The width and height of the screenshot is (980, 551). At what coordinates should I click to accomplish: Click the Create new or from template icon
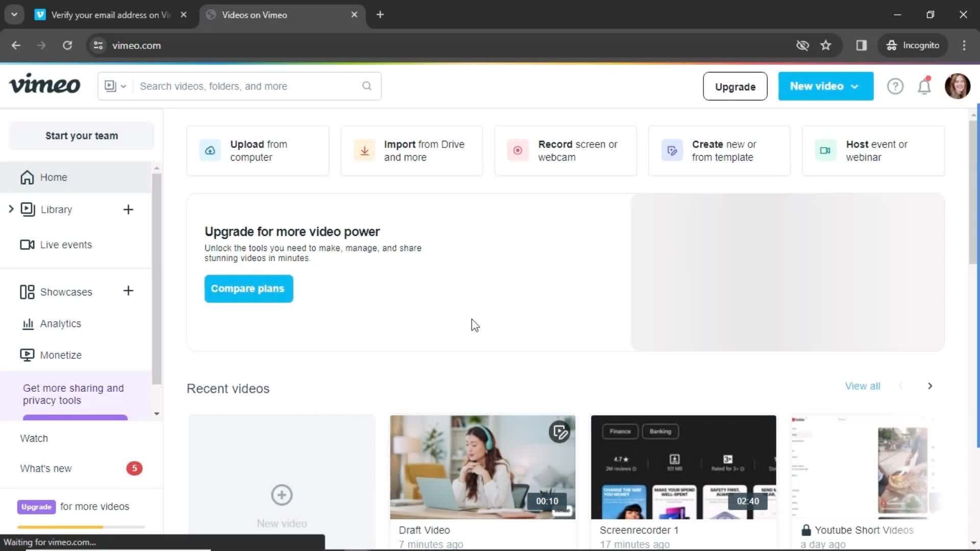[x=672, y=150]
